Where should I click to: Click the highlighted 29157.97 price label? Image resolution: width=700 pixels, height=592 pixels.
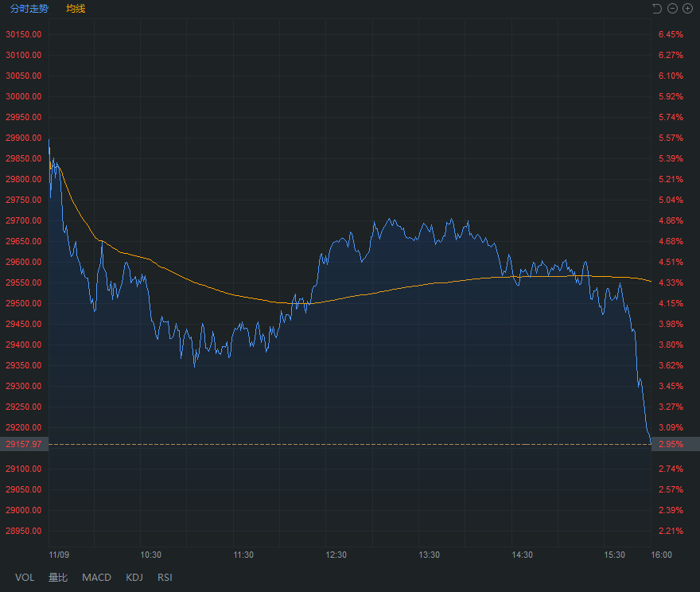(24, 444)
